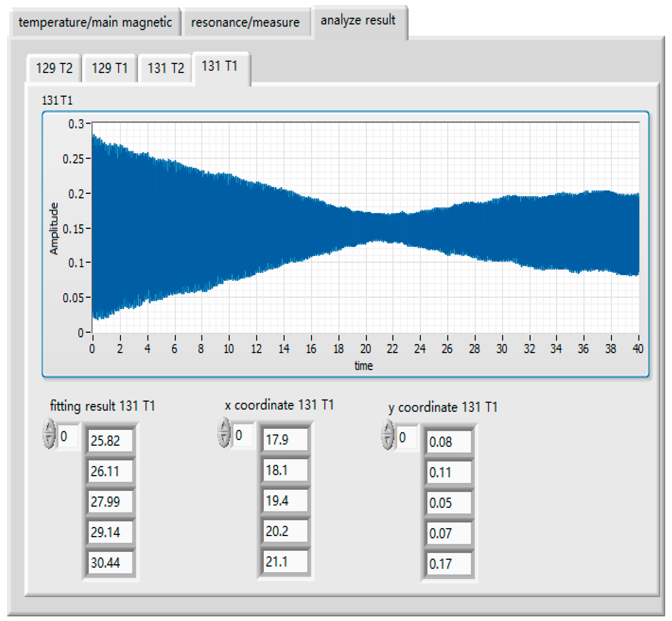672x621 pixels.
Task: Select y coordinate value 0.17
Action: pyautogui.click(x=448, y=564)
